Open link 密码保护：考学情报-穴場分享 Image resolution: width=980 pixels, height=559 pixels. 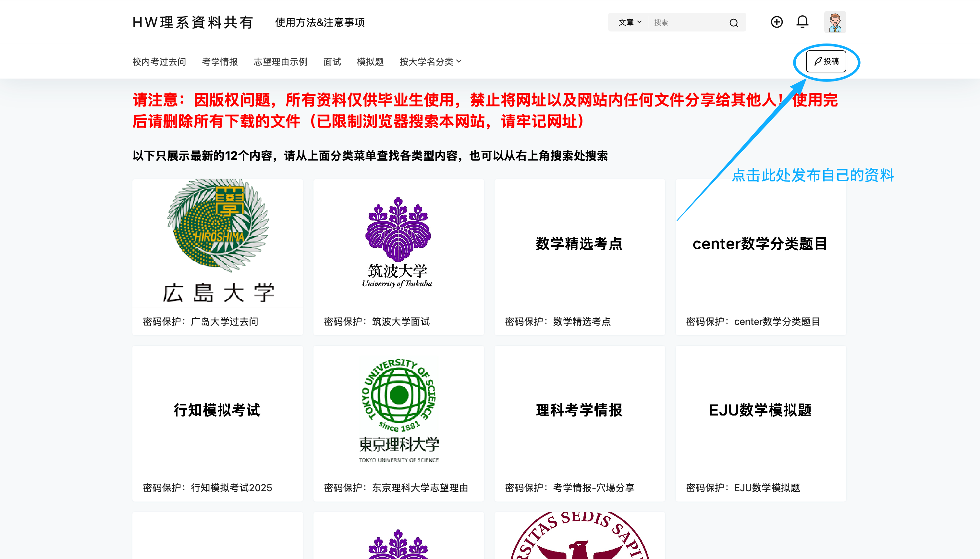click(x=570, y=488)
